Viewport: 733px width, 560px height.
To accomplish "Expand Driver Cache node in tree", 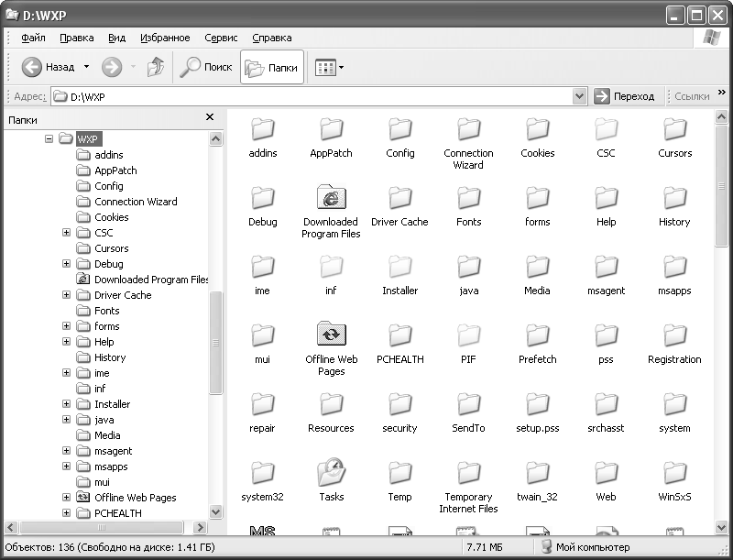I will click(66, 295).
